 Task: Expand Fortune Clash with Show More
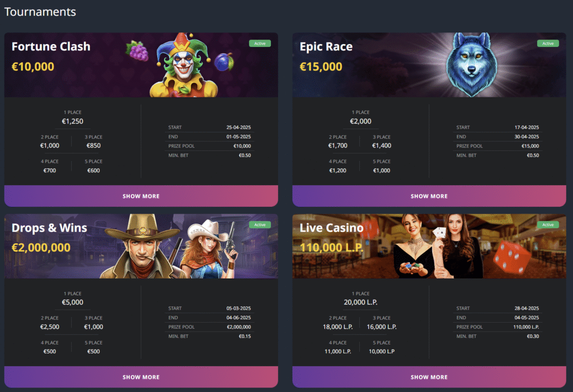point(141,196)
